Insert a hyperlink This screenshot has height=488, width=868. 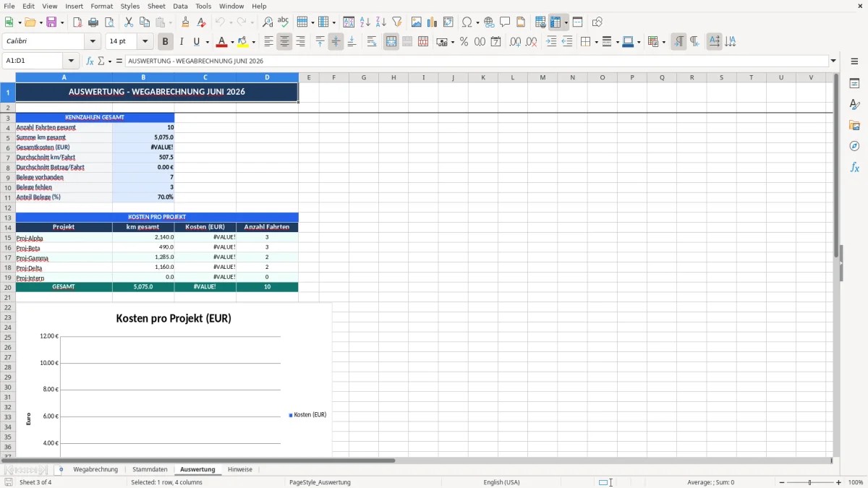(489, 22)
